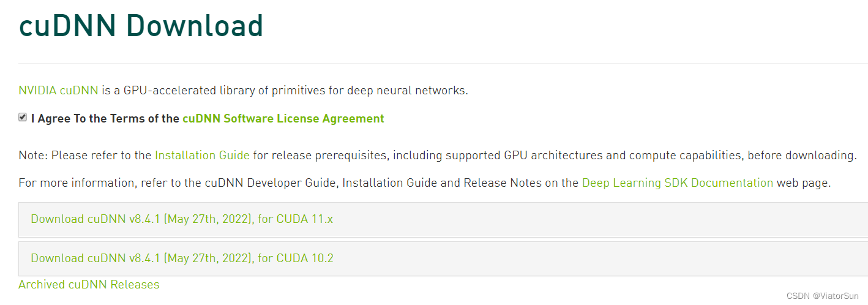
Task: Click the 'Note:' word in the prerequisites paragraph
Action: click(33, 156)
